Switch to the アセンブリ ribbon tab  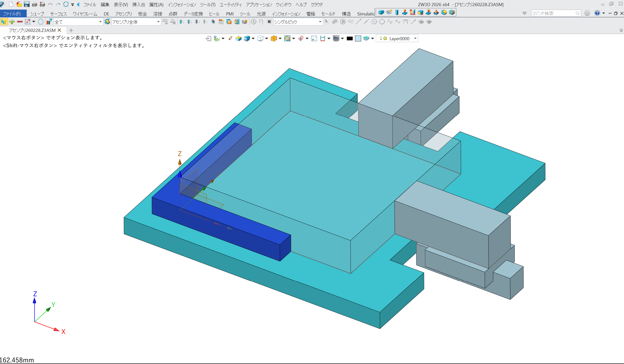click(123, 14)
